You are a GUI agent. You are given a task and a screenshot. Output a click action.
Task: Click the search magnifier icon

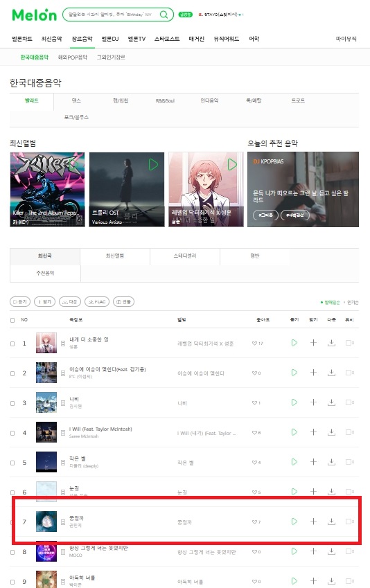coord(164,15)
